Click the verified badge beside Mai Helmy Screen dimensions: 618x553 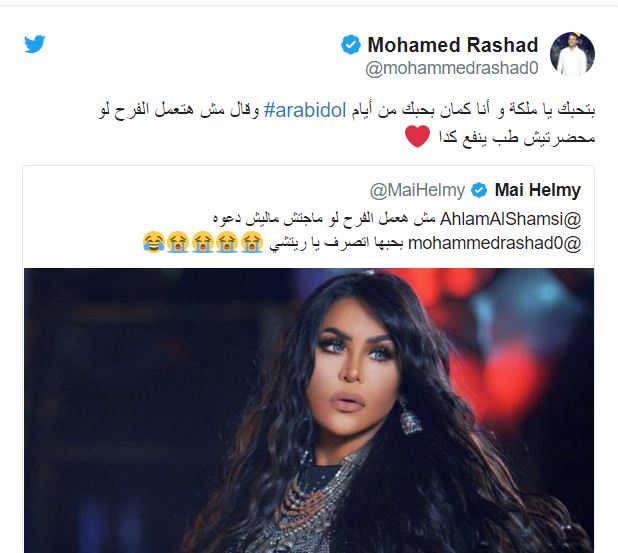pos(479,190)
